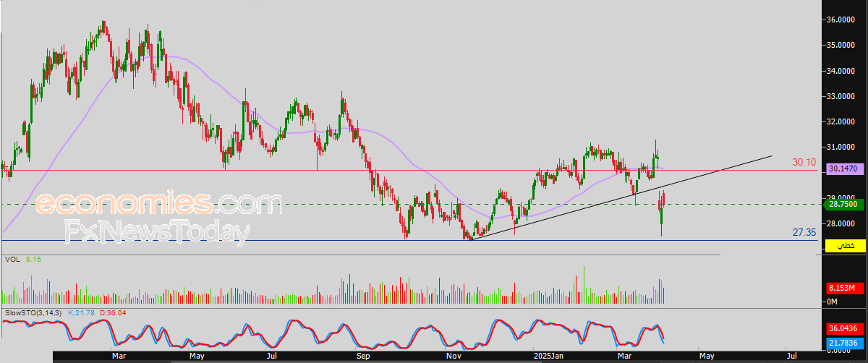
Task: Click the blue 21.7836 stochastic tag
Action: pos(844,342)
